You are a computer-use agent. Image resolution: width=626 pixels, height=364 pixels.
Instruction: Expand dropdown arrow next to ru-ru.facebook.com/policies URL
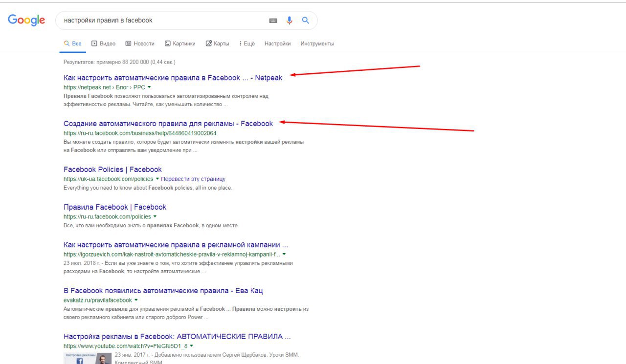(x=155, y=216)
